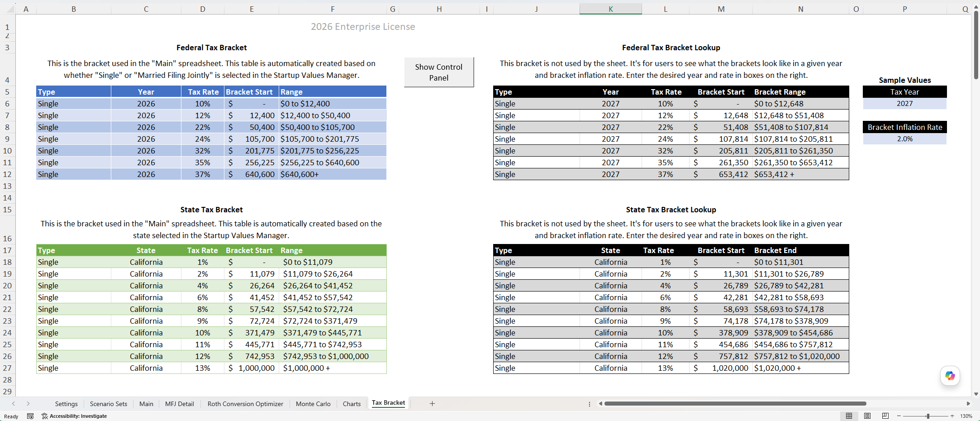
Task: Click cell '$1,020,000 +'
Action: tap(800, 368)
